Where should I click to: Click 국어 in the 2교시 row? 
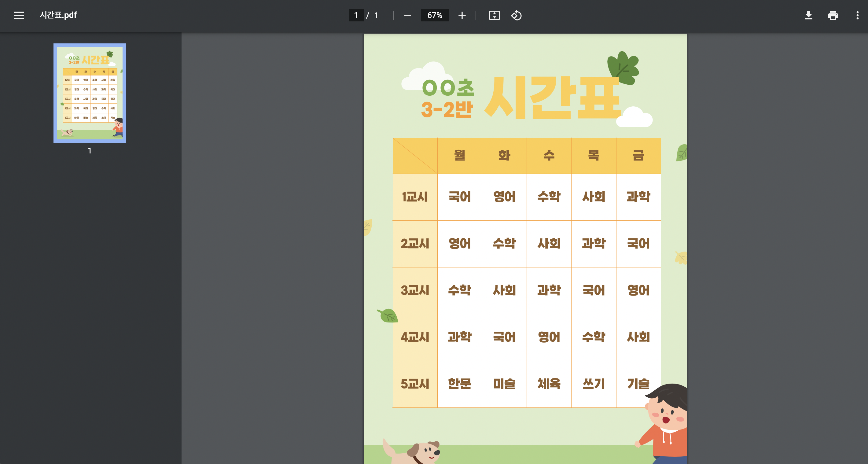(638, 244)
